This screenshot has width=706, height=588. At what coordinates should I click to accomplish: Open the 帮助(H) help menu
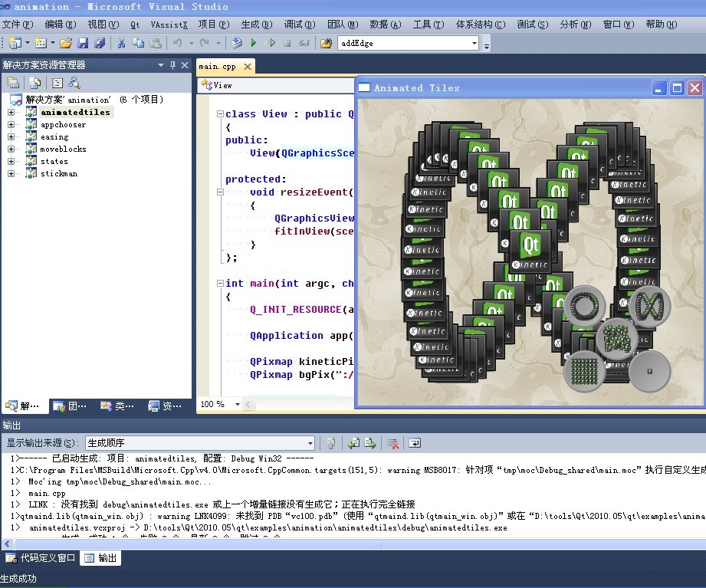(x=661, y=25)
